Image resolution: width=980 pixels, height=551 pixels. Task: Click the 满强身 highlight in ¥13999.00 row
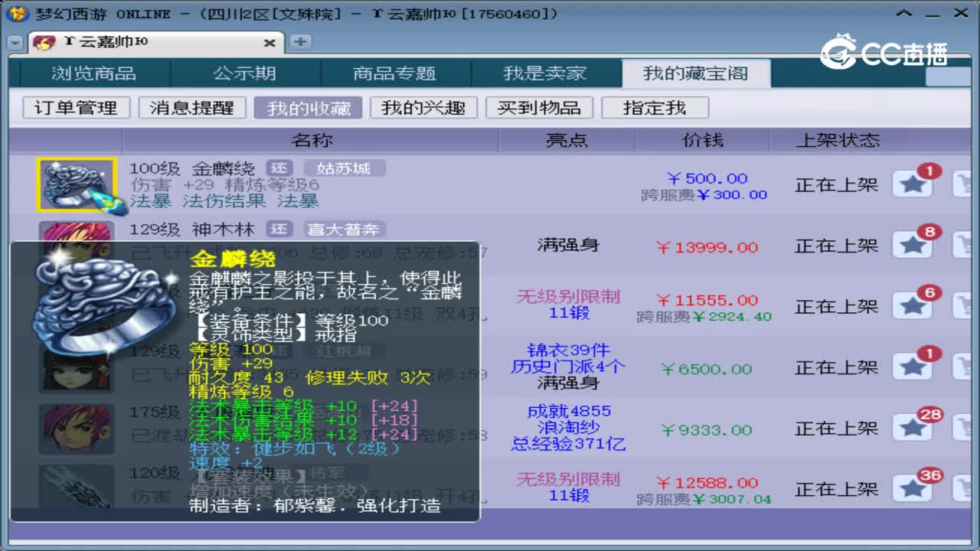coord(568,246)
